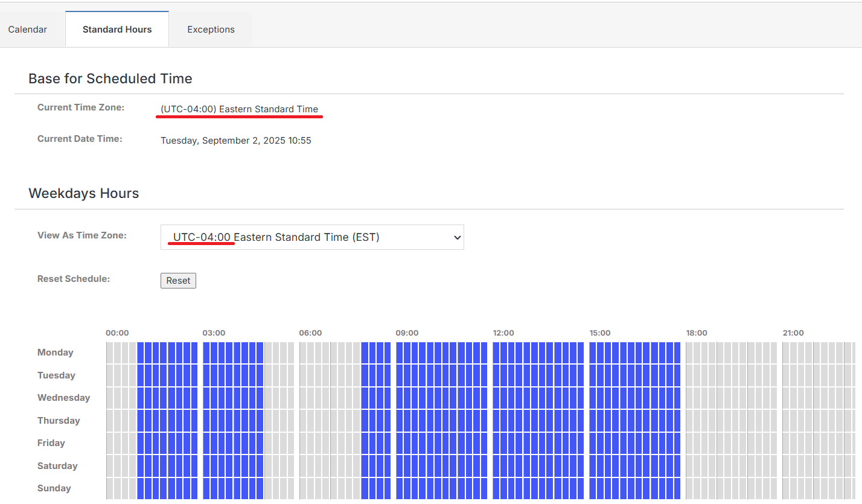Enable Sunday's first slot at 18:00

(x=690, y=488)
